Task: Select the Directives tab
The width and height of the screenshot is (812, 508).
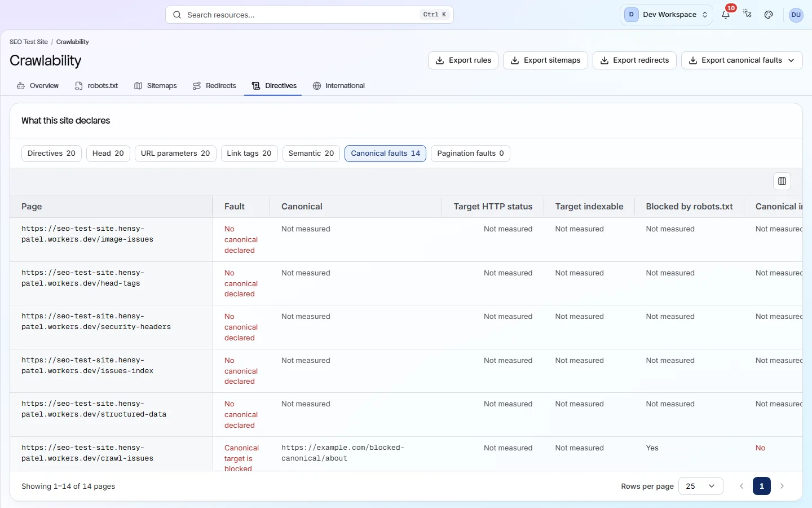Action: [x=274, y=86]
